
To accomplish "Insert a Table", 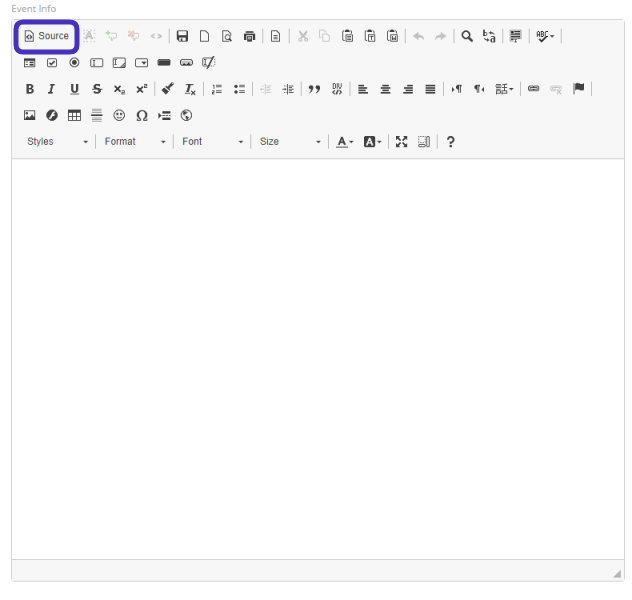I will (x=74, y=116).
